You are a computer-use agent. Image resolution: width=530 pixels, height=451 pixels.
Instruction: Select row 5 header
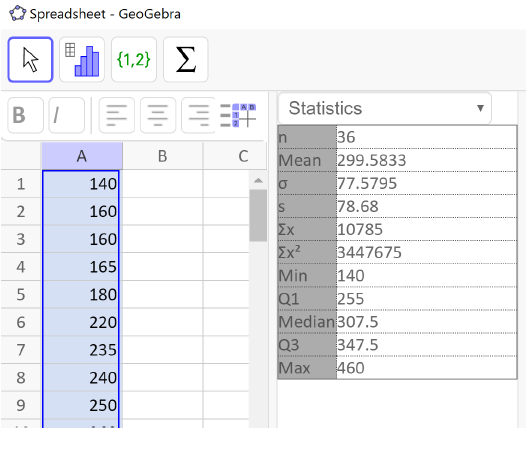click(x=21, y=294)
